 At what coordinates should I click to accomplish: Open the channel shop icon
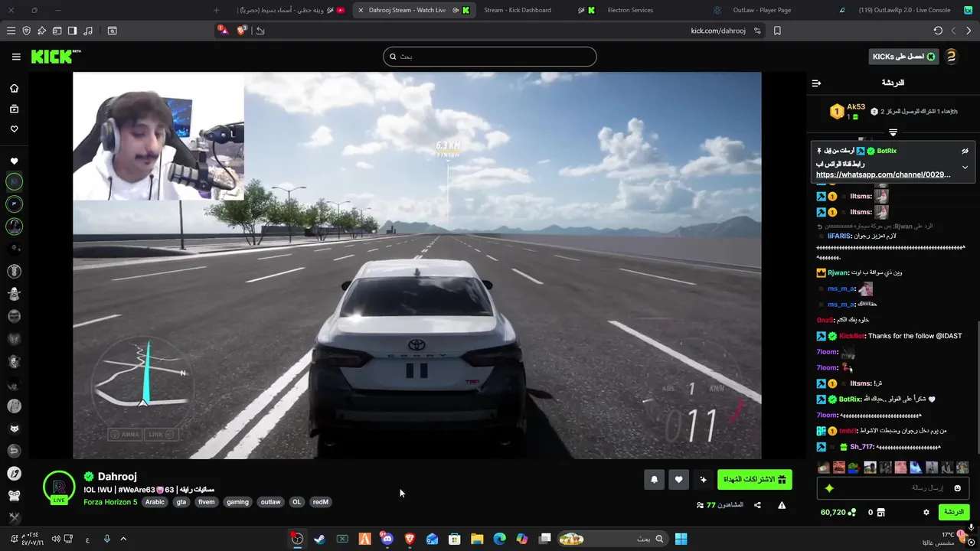pos(880,512)
